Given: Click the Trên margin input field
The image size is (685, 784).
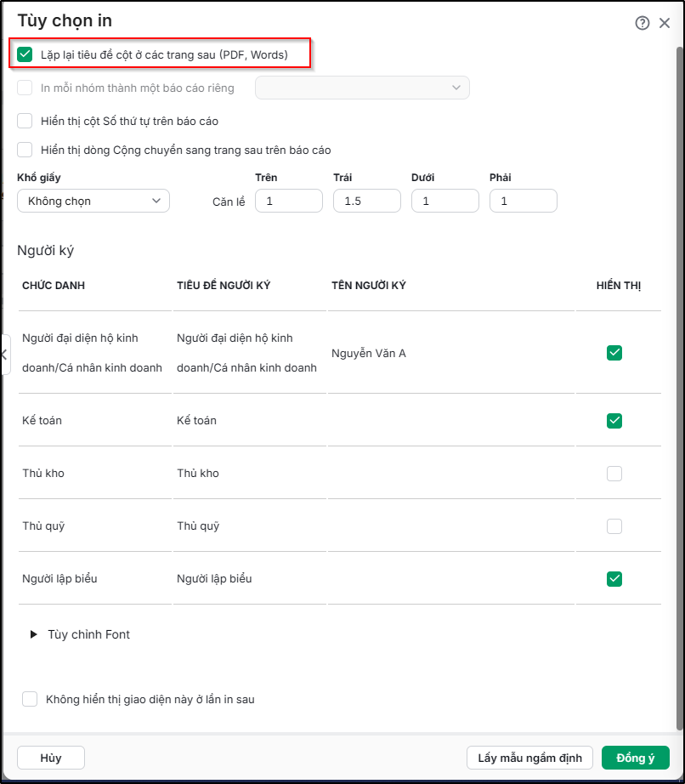Looking at the screenshot, I should click(289, 201).
